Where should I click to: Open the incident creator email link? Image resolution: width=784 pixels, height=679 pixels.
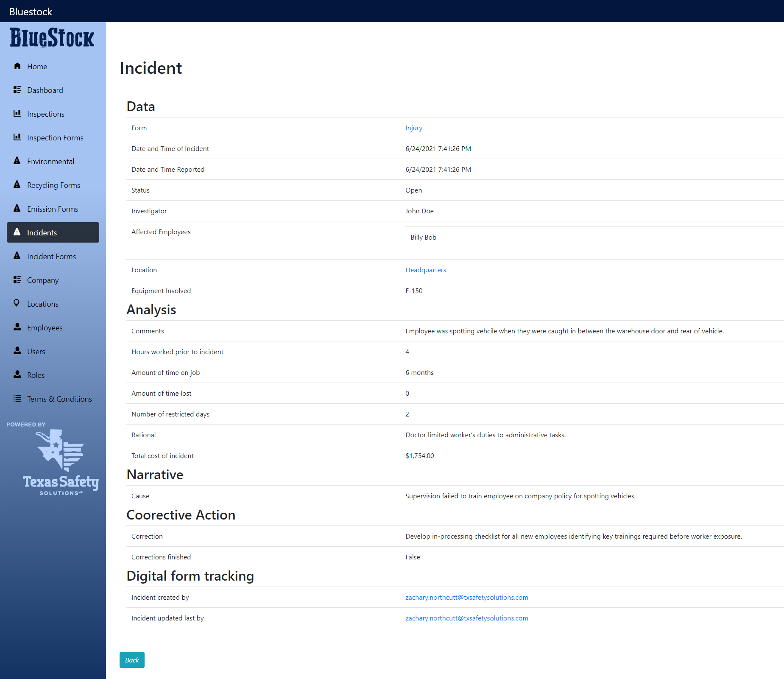(466, 597)
